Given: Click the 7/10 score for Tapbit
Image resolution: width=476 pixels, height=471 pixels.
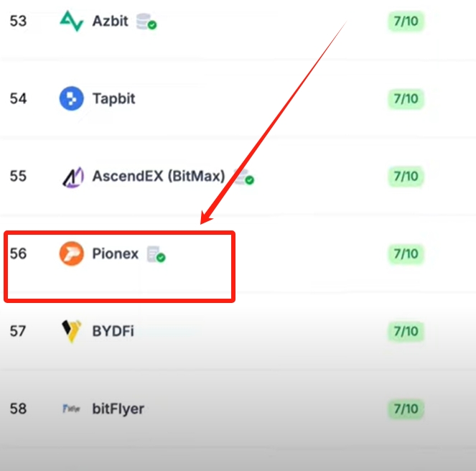Looking at the screenshot, I should 406,98.
